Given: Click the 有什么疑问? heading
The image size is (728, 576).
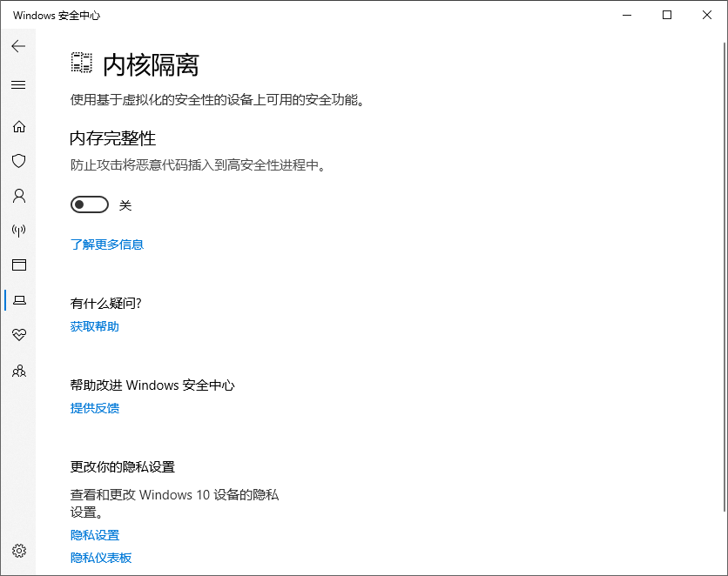Looking at the screenshot, I should click(106, 304).
